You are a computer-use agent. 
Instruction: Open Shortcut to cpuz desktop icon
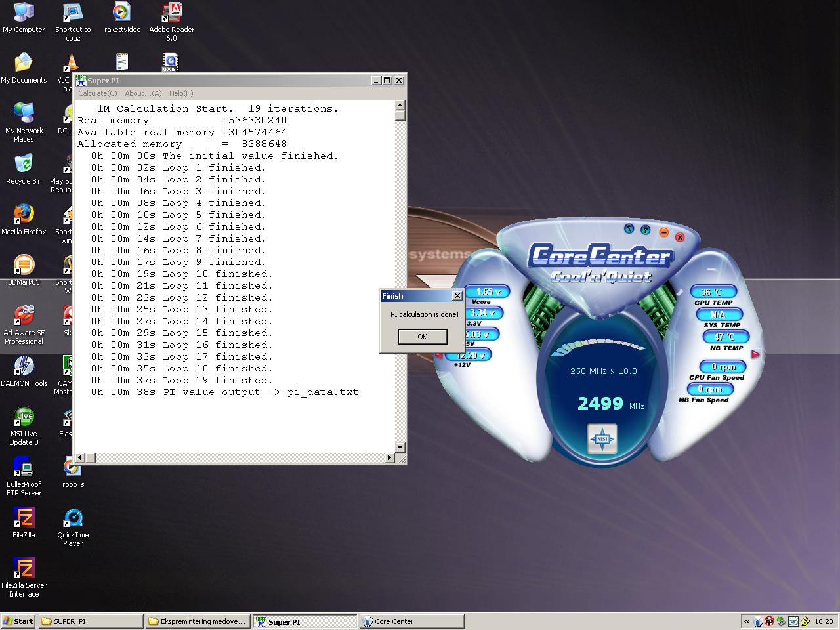tap(73, 22)
